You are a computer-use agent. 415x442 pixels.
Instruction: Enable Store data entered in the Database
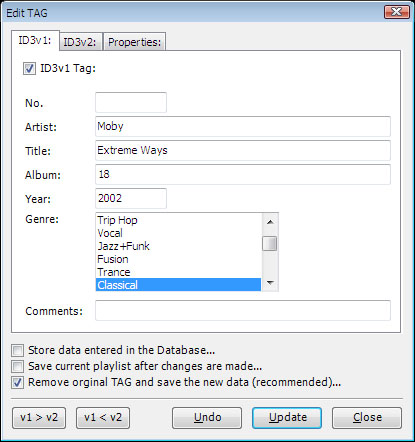pos(17,350)
